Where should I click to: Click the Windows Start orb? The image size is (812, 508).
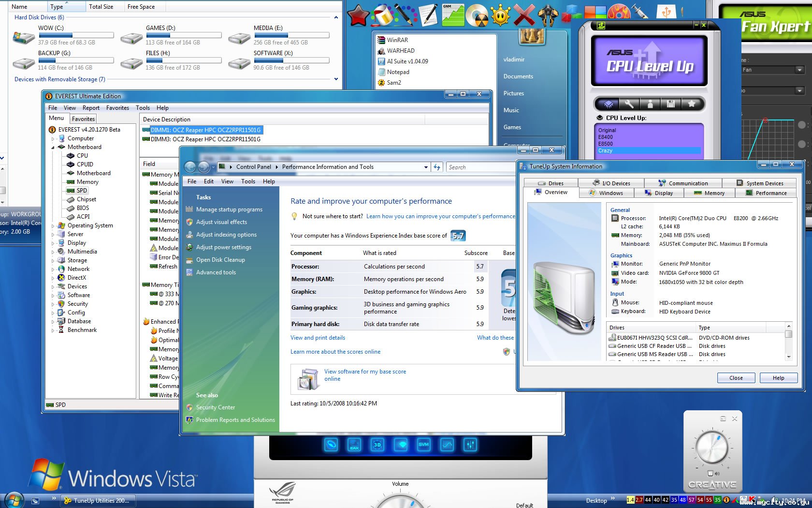[14, 500]
